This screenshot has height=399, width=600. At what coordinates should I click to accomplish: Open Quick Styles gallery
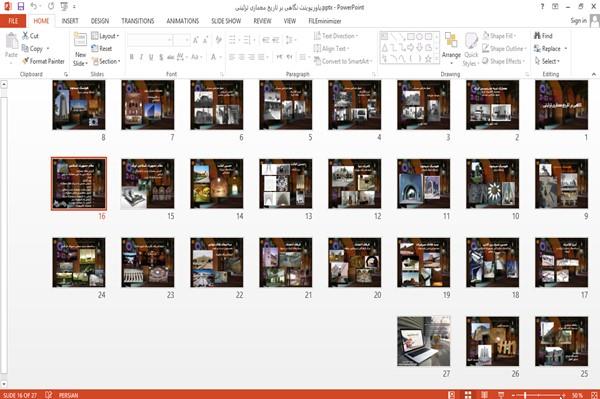[x=471, y=50]
